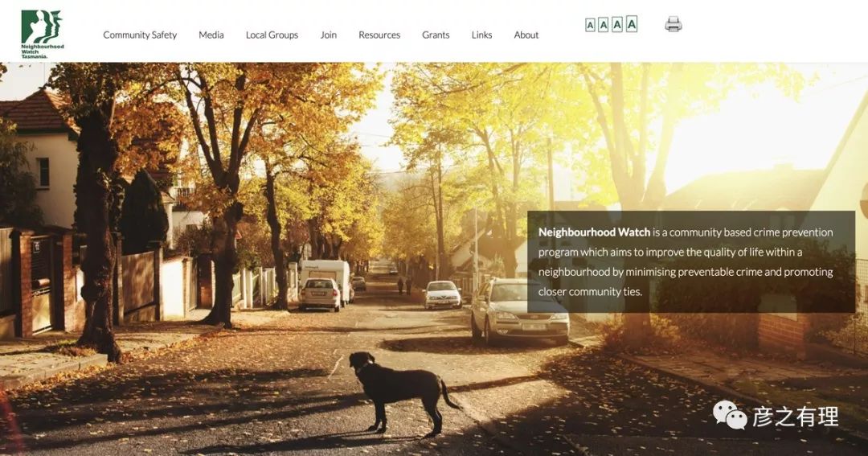Select the largest font size A icon

click(632, 24)
